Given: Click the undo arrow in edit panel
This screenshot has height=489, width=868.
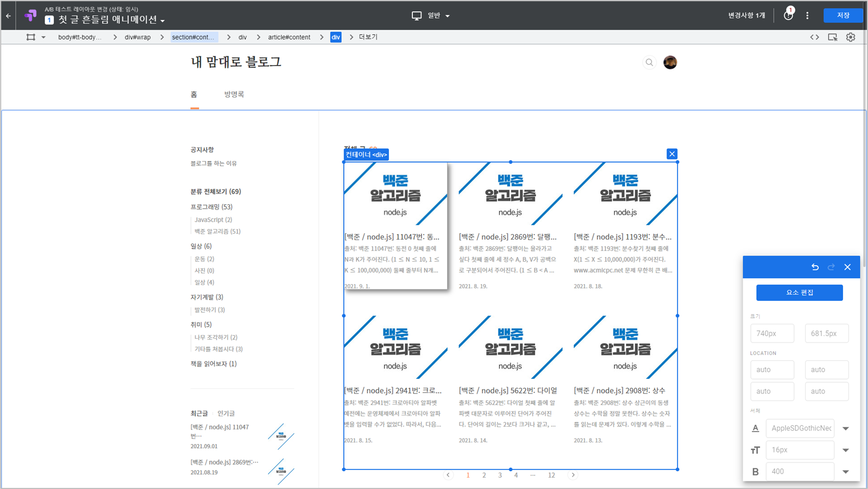Looking at the screenshot, I should pyautogui.click(x=815, y=267).
